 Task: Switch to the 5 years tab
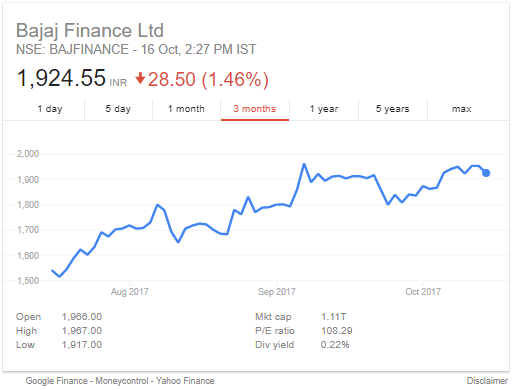(x=393, y=109)
